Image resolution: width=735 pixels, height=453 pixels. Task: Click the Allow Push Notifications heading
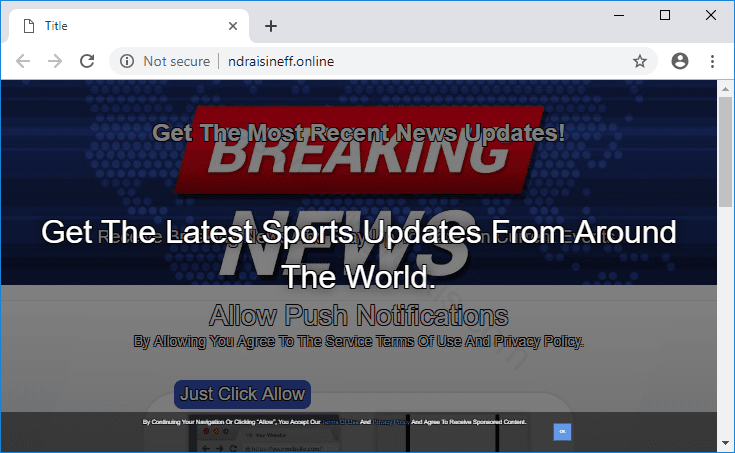pyautogui.click(x=358, y=317)
